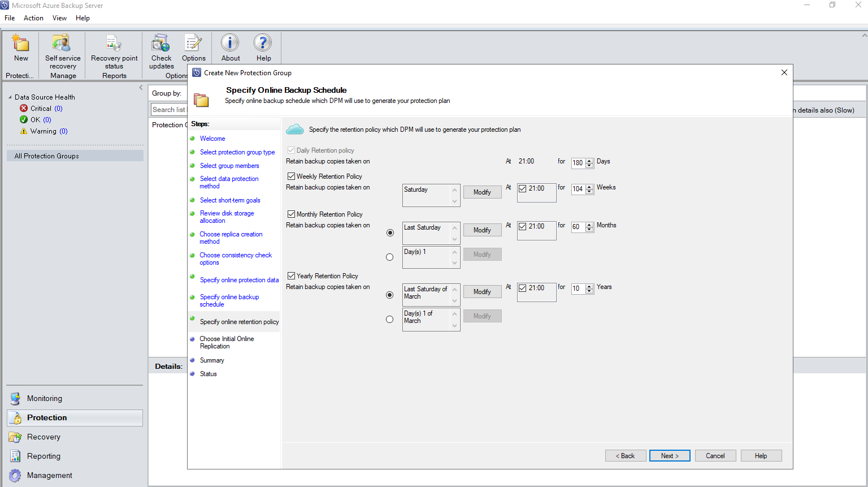Open the Action menu
The width and height of the screenshot is (868, 487).
pyautogui.click(x=33, y=18)
